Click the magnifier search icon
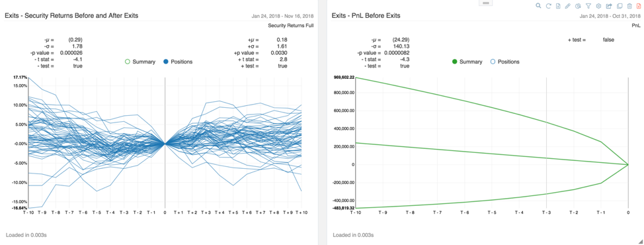Screen dimensions: 644x245 538,6
